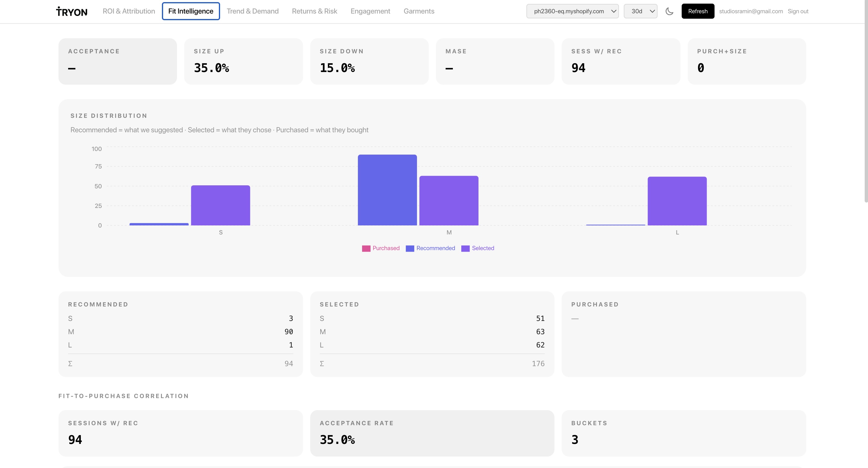
Task: Click the MASE metric card
Action: point(495,61)
